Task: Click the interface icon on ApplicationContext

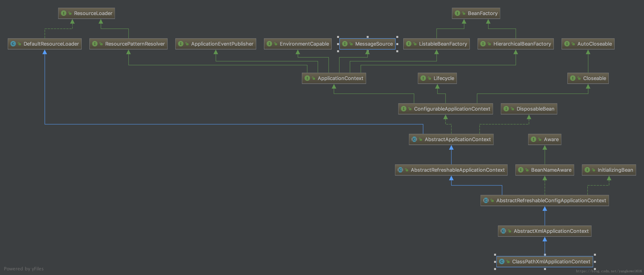Action: (307, 78)
